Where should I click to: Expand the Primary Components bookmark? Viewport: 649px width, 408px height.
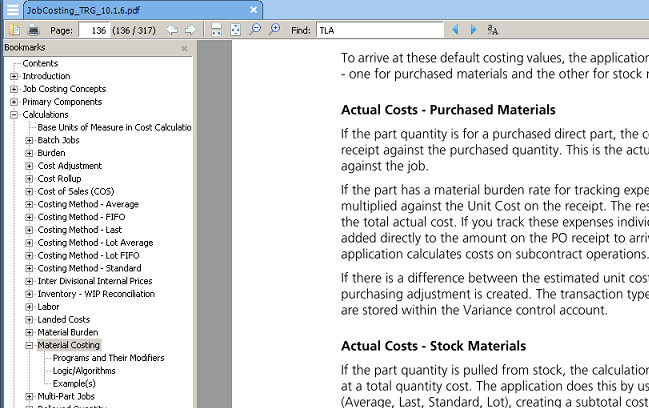[x=14, y=102]
